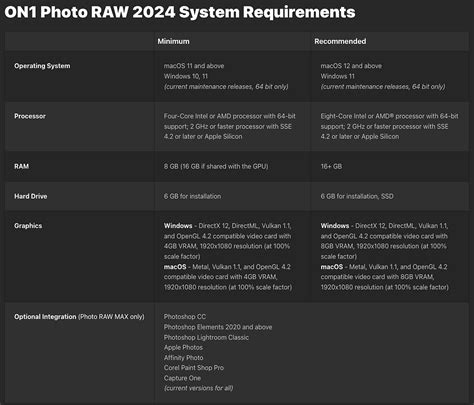Select 'macOS 12 and above' text
Screen dimensions: 474x405
point(351,66)
